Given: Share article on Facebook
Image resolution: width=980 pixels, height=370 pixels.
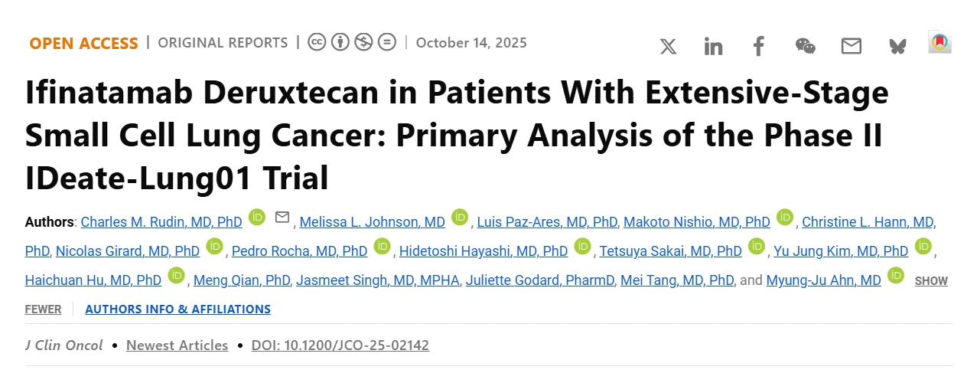Looking at the screenshot, I should [x=758, y=47].
